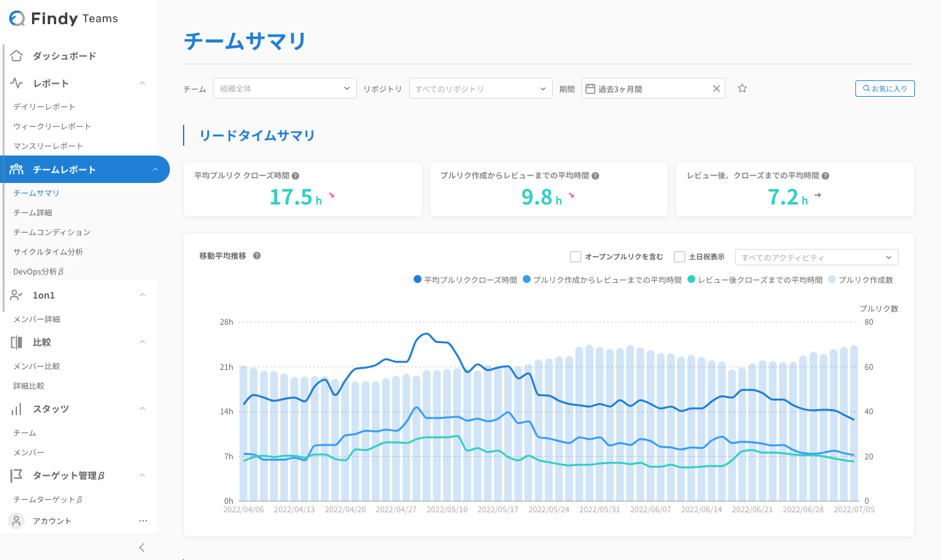Image resolution: width=941 pixels, height=560 pixels.
Task: Click help icon next to 移動平均推移
Action: tap(257, 255)
